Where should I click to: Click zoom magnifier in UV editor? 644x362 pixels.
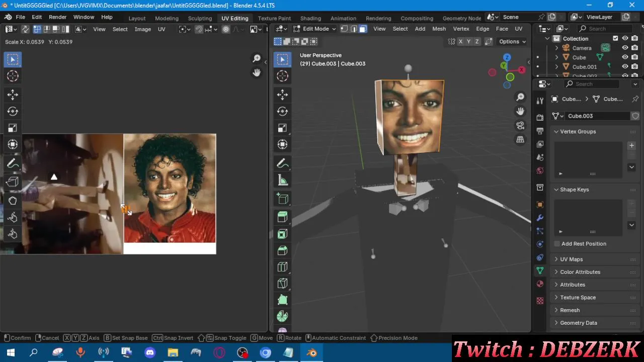pos(257,59)
